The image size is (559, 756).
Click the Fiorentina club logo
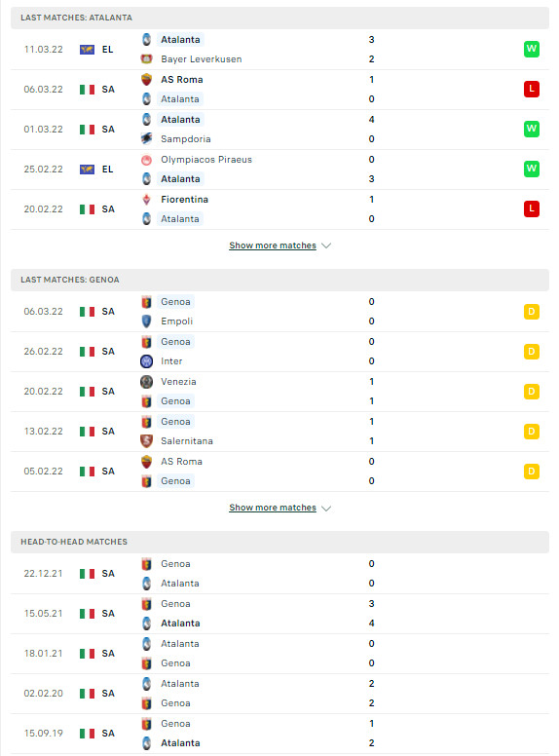click(146, 200)
